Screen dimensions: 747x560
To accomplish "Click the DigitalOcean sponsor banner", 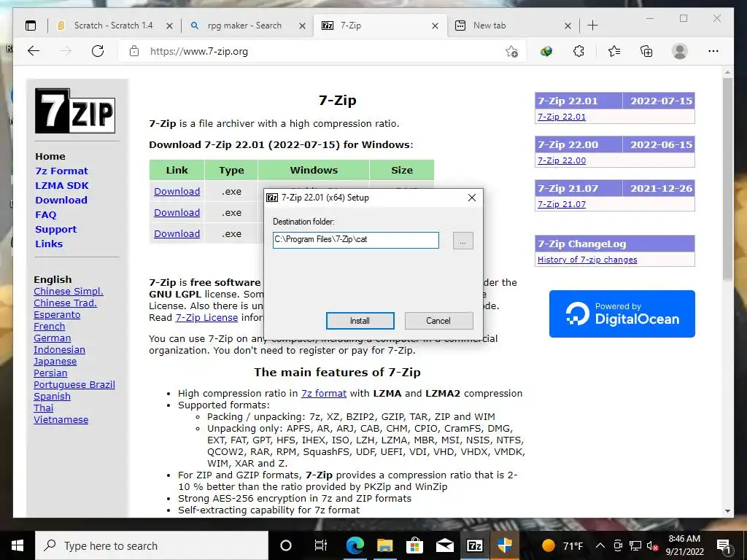I will [x=622, y=314].
